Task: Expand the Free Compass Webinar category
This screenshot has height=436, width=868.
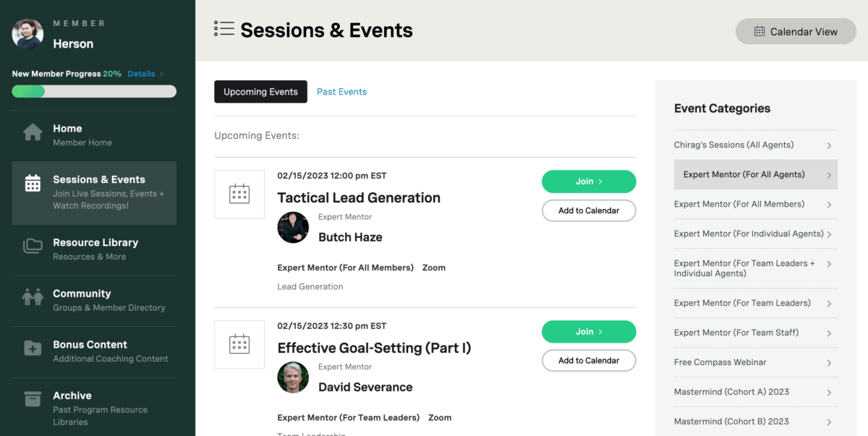Action: pyautogui.click(x=755, y=362)
